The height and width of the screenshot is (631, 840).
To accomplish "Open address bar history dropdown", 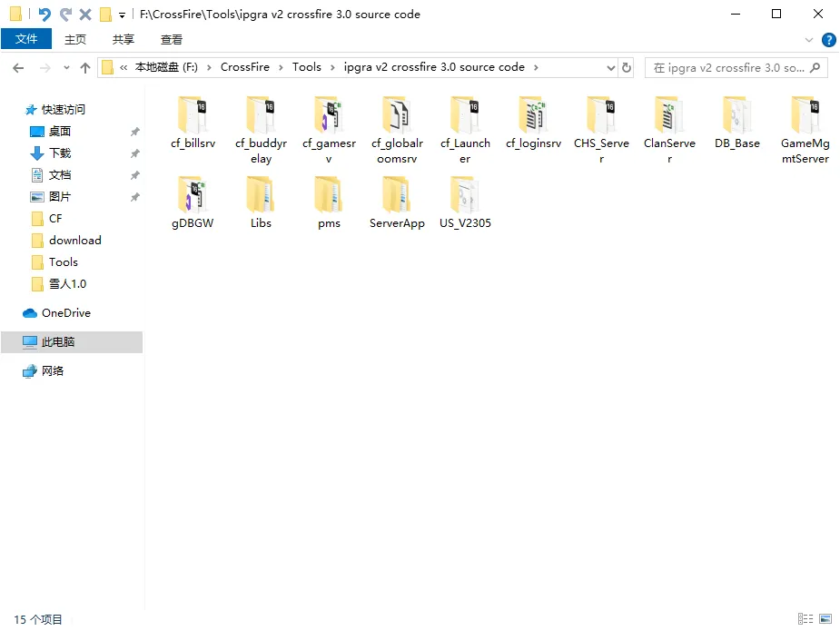I will (611, 67).
